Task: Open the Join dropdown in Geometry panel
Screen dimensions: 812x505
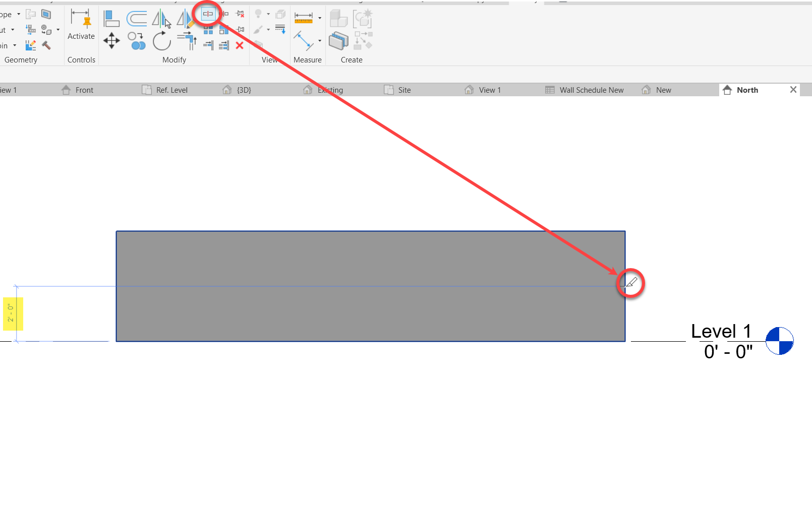Action: [15, 45]
